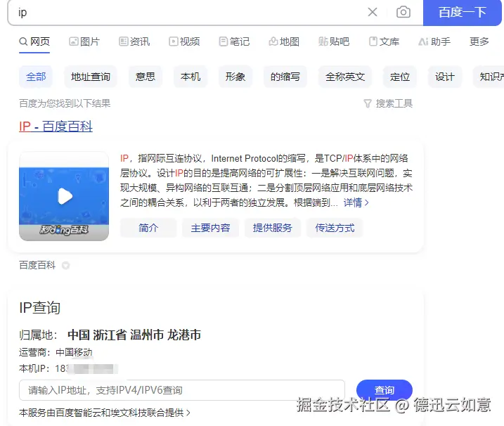Jump to the 简介 section
The width and height of the screenshot is (504, 426).
point(148,228)
